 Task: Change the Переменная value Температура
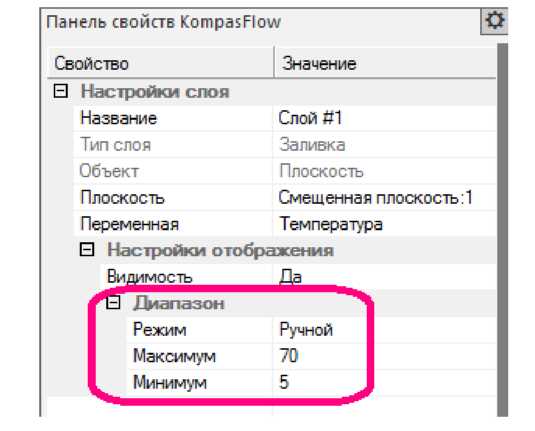tap(384, 224)
